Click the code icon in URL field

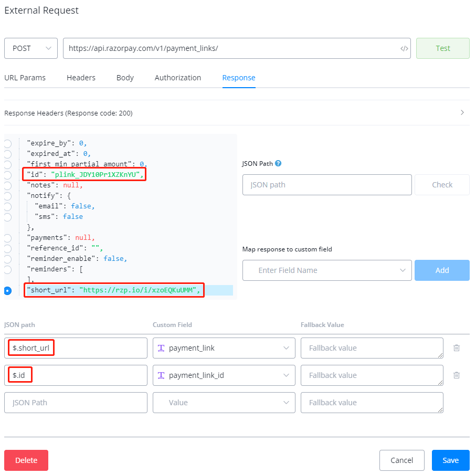click(404, 48)
